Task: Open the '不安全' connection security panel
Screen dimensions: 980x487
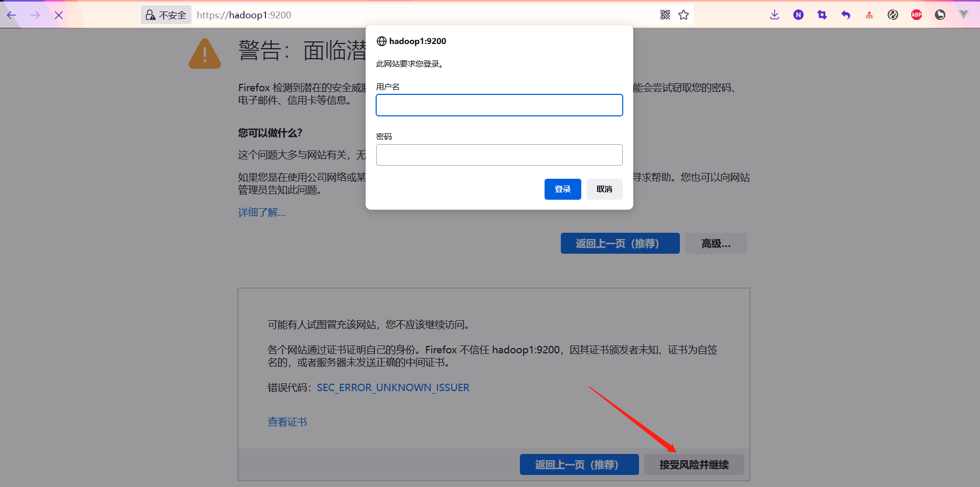Action: tap(166, 15)
